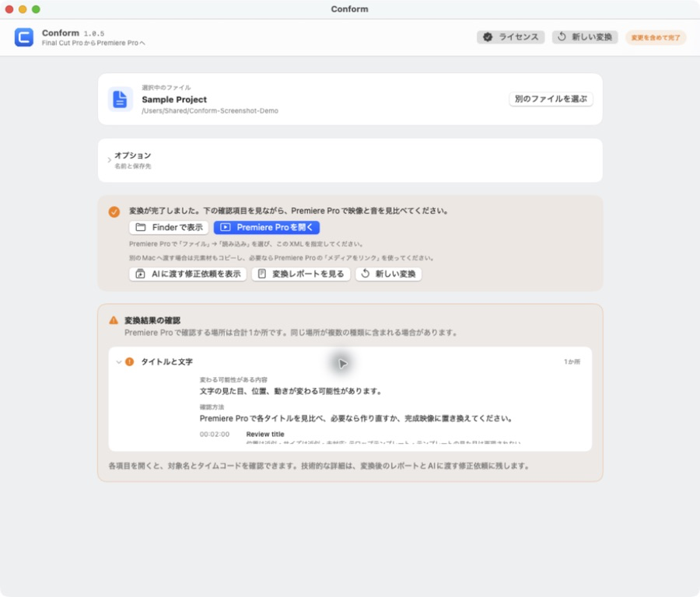This screenshot has height=597, width=700.
Task: Click 別のファイルを選ぶ button
Action: [x=551, y=99]
